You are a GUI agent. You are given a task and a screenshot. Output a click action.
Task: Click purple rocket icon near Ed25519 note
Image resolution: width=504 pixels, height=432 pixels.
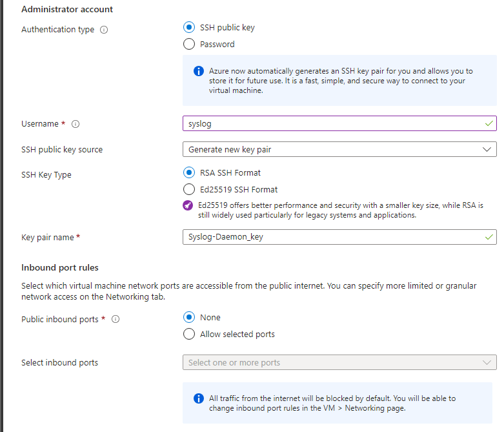tap(188, 205)
